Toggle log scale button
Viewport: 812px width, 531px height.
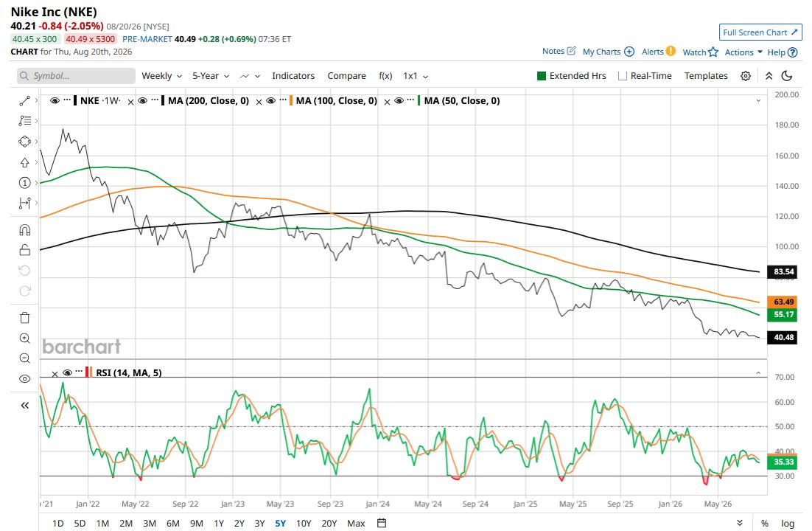(787, 523)
